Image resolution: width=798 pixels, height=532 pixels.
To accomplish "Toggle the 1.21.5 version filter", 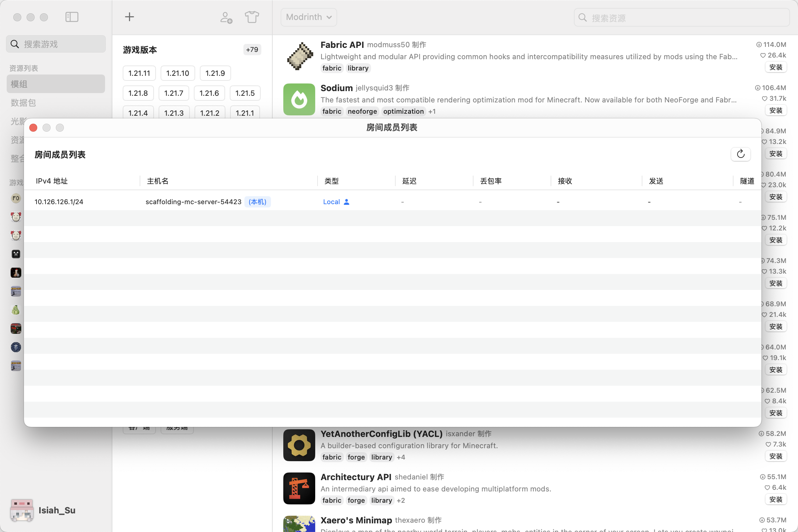I will click(x=245, y=93).
